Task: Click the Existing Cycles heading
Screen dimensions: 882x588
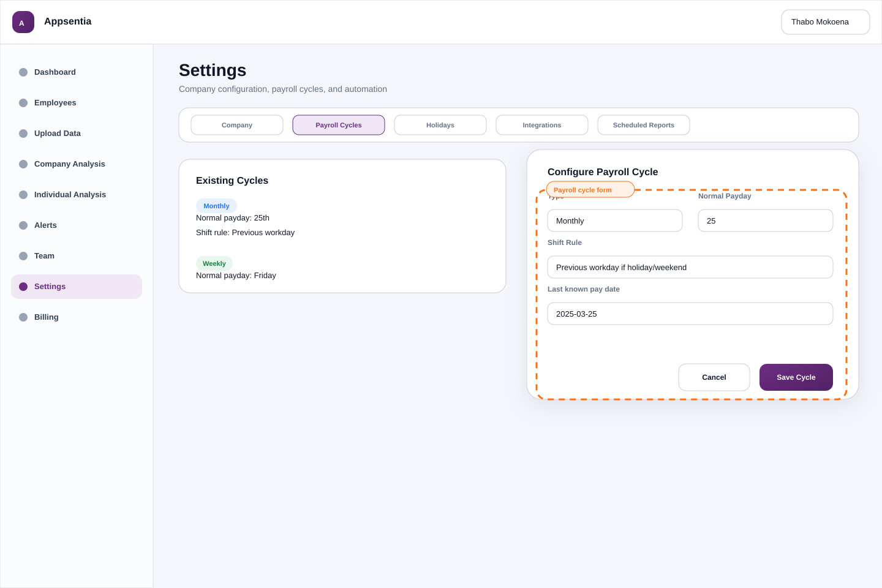Action: tap(232, 181)
